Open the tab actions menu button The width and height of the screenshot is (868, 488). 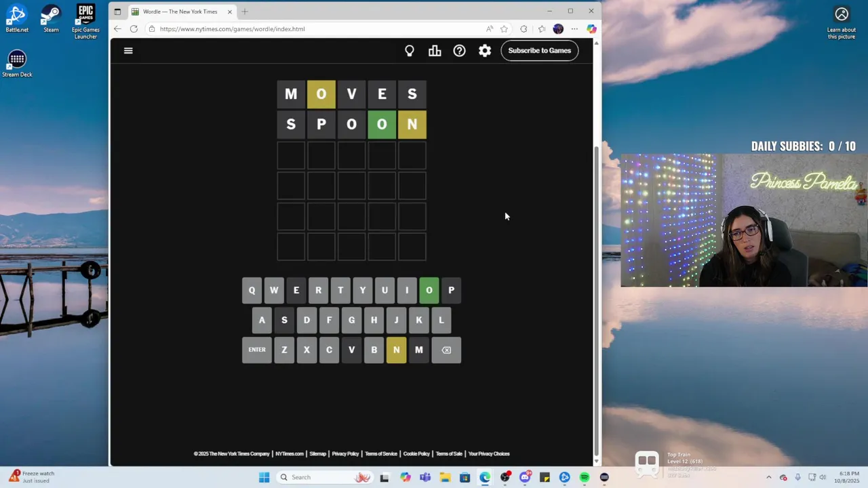coord(117,12)
